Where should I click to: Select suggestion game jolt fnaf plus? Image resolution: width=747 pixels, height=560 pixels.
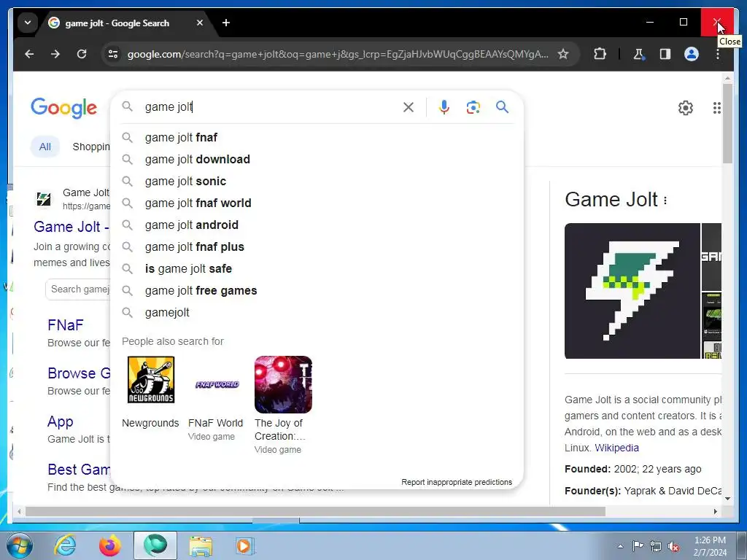coord(317,247)
